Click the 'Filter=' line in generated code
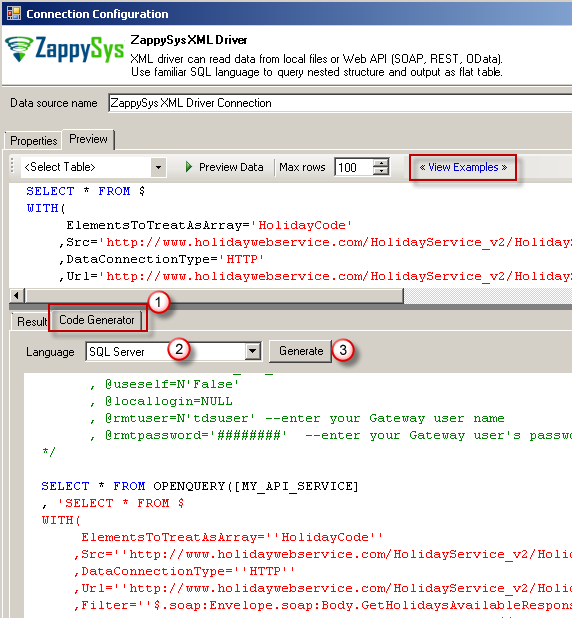572x618 pixels. (x=322, y=605)
